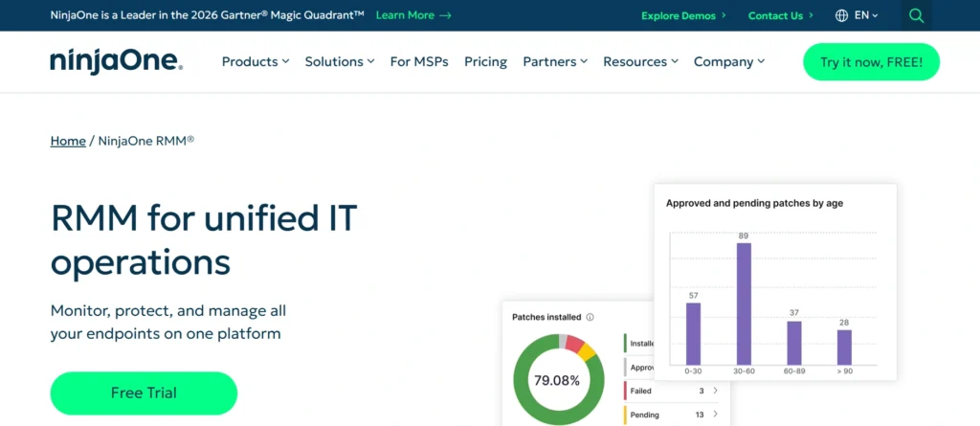Follow the Learn More link

pyautogui.click(x=413, y=15)
